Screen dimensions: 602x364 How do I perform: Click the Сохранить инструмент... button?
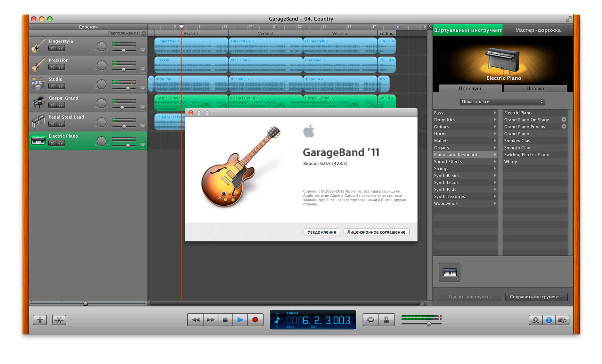coord(536,297)
